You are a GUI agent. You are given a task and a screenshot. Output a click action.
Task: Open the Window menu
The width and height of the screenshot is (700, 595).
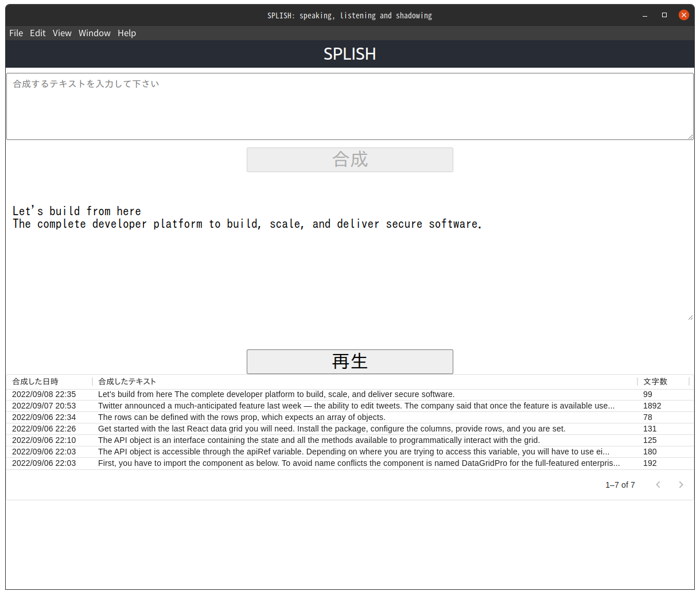click(x=95, y=33)
